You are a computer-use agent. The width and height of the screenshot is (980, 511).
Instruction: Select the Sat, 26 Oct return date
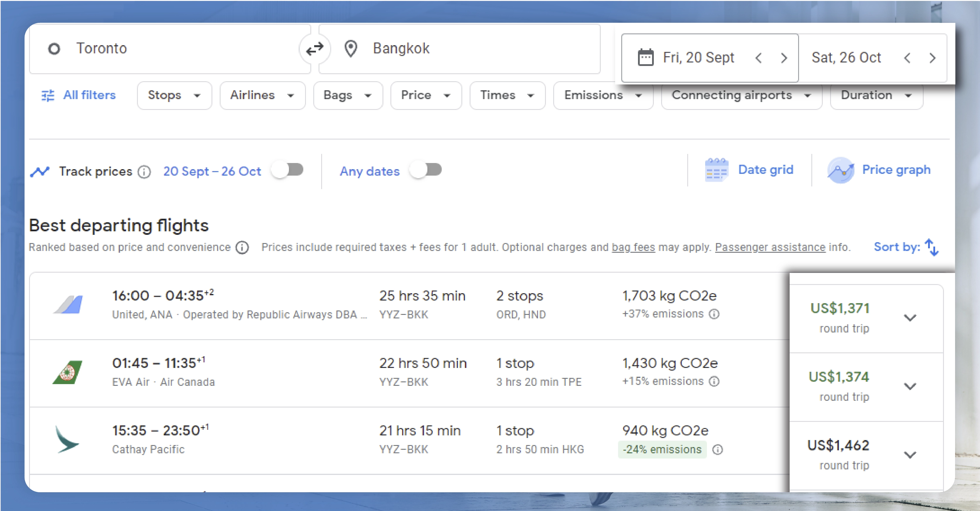846,57
